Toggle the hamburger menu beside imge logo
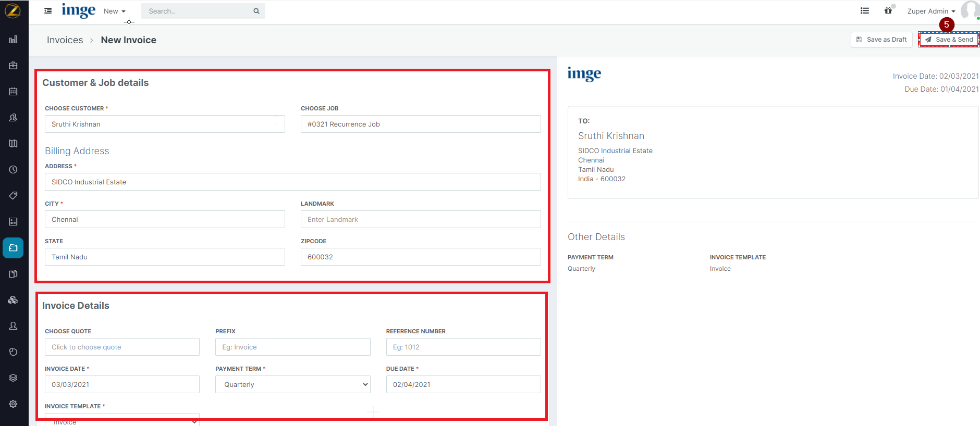The image size is (980, 426). click(x=48, y=11)
